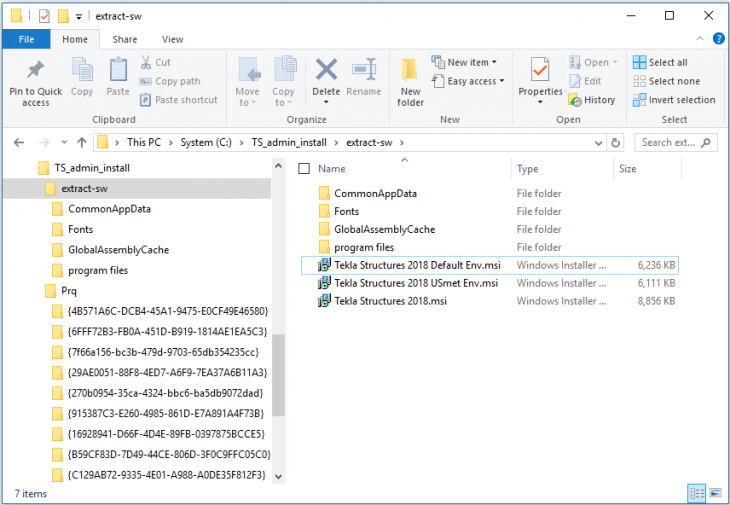Click the Refresh button

615,143
